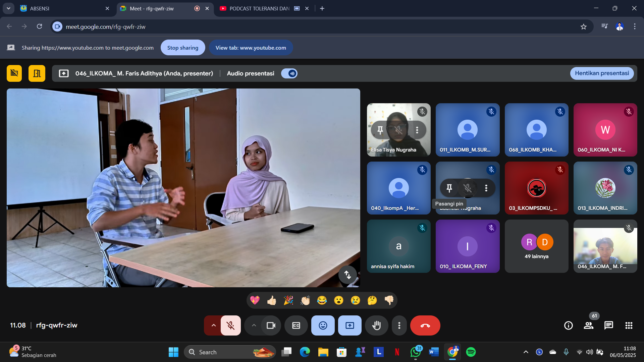This screenshot has width=644, height=362.
Task: Open the chat panel icon
Action: click(608, 325)
